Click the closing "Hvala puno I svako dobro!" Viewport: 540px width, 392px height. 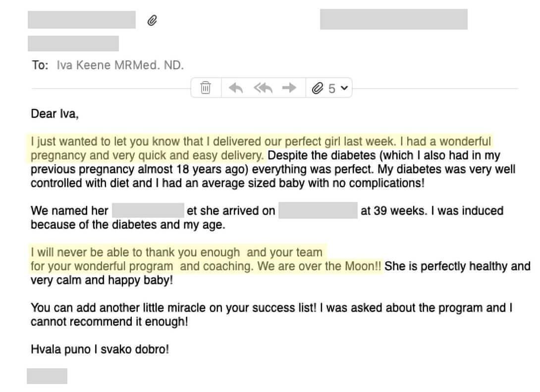pos(100,349)
